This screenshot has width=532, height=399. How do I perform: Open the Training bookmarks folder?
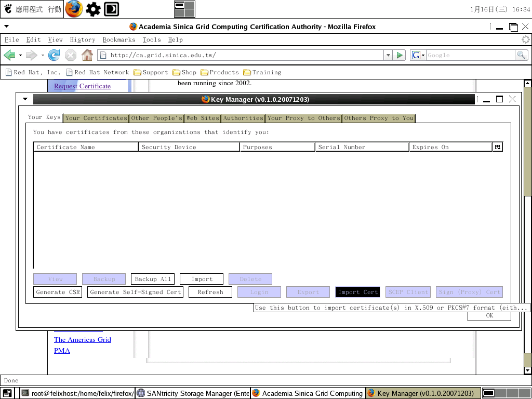(x=262, y=72)
